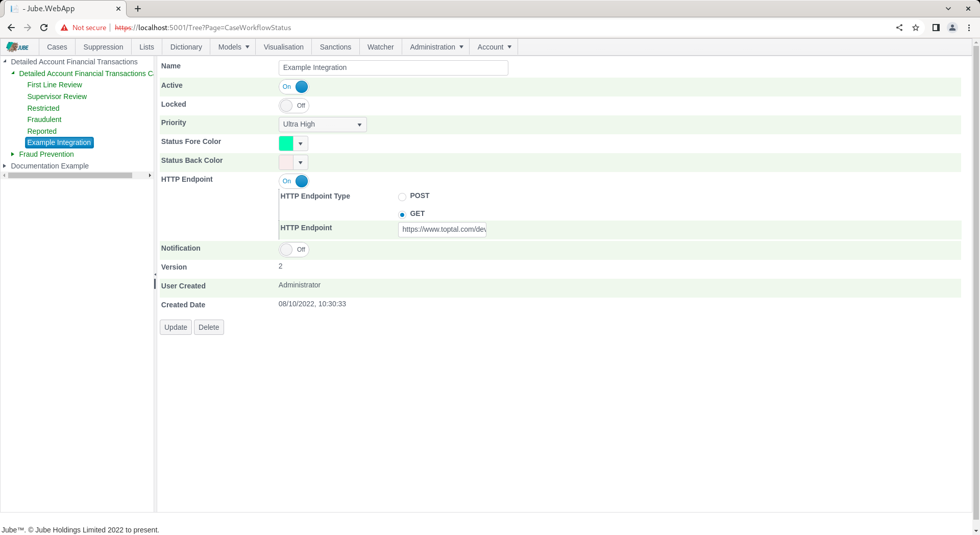Expand the Fraud Prevention node
Viewport: 980px width, 535px height.
point(13,154)
